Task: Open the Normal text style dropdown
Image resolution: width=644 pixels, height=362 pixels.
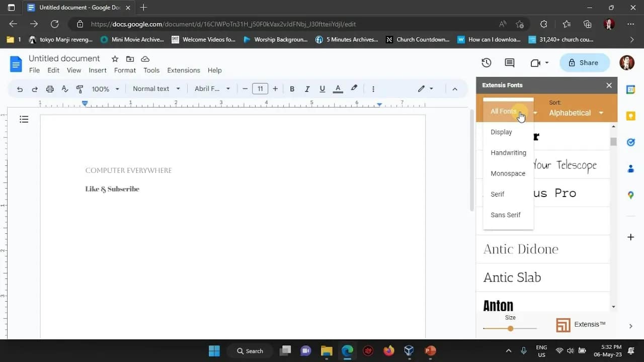Action: (156, 88)
